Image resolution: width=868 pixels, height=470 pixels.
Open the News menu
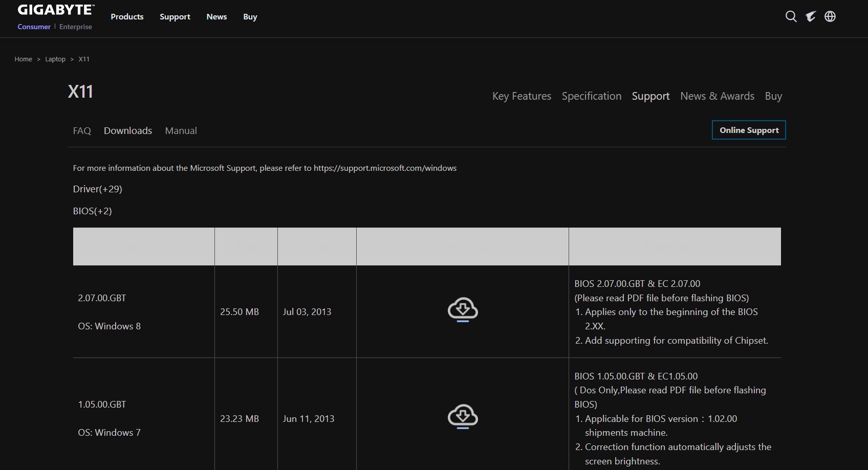point(216,17)
